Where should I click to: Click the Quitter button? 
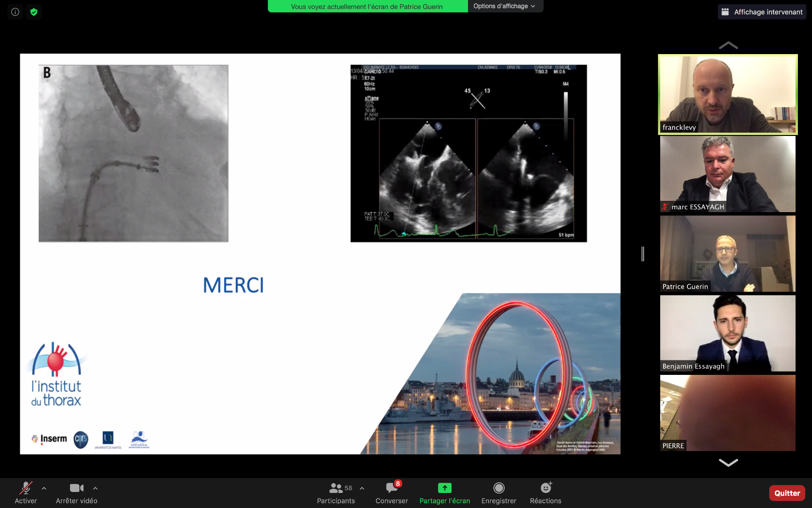tap(787, 493)
